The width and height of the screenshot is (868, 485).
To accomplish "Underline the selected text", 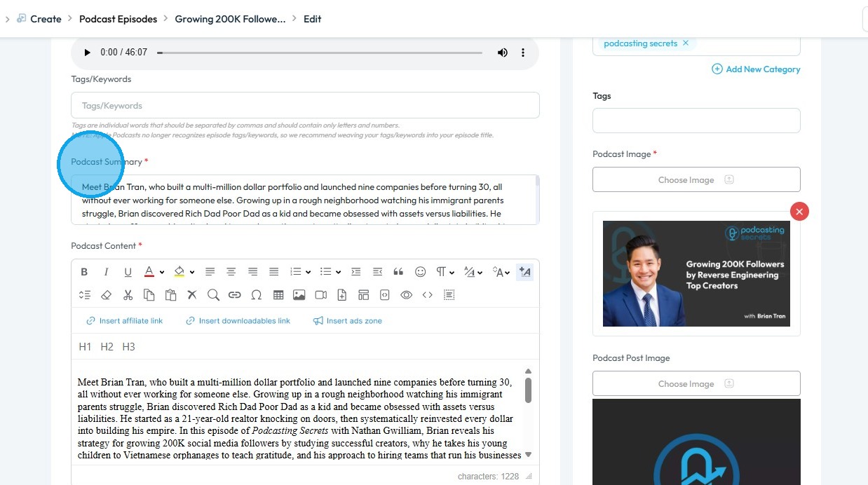I will 128,272.
